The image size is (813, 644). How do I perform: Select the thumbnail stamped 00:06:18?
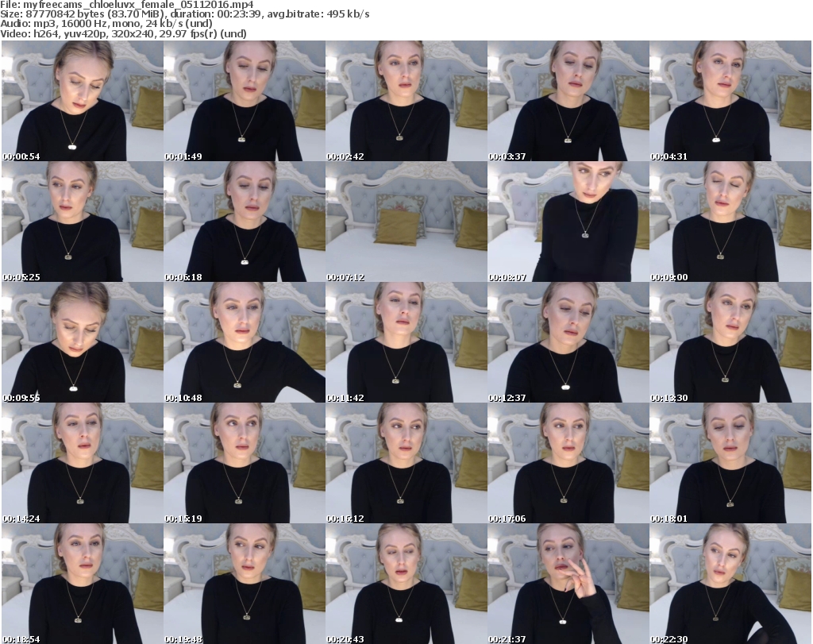click(x=245, y=222)
